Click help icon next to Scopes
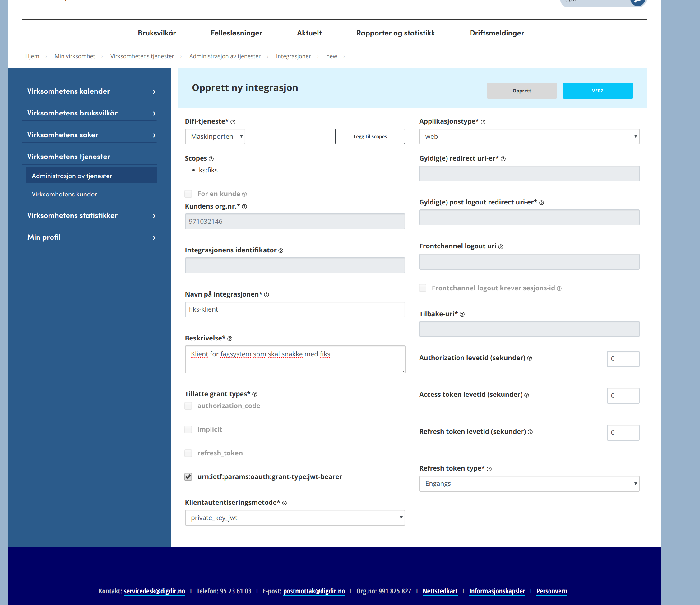This screenshot has height=605, width=700. click(x=211, y=159)
